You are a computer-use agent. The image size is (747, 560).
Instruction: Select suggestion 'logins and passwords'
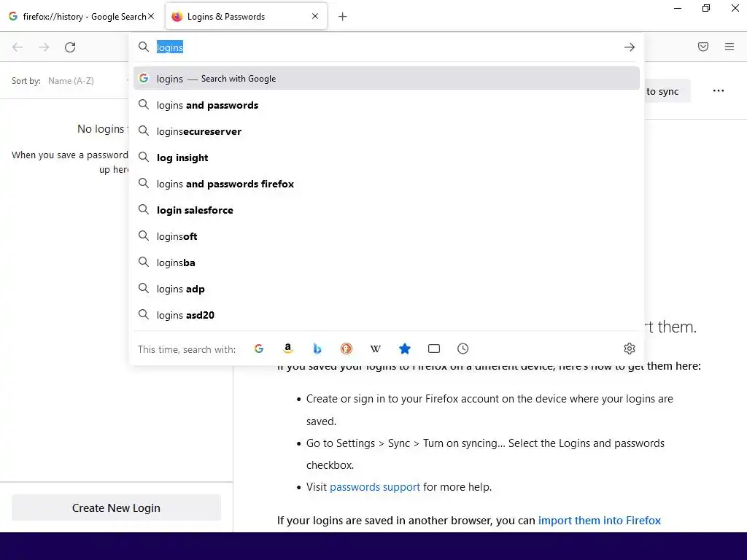coord(387,105)
